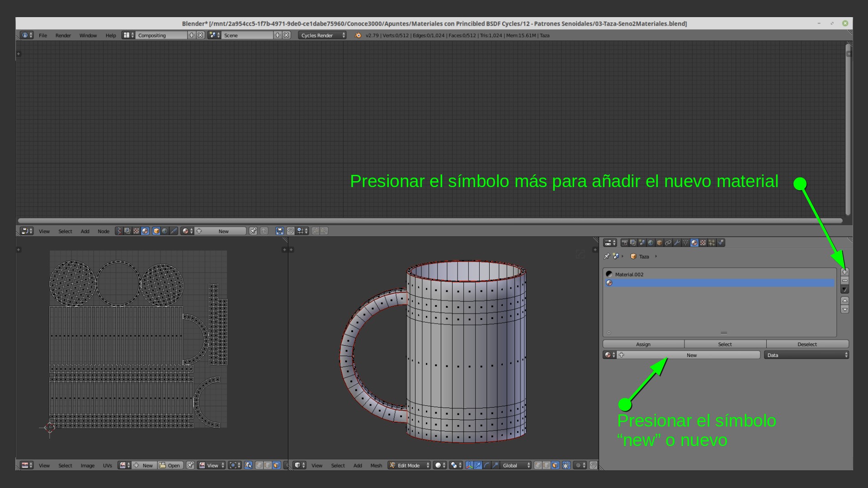Open the Physics properties tab

[x=721, y=243]
